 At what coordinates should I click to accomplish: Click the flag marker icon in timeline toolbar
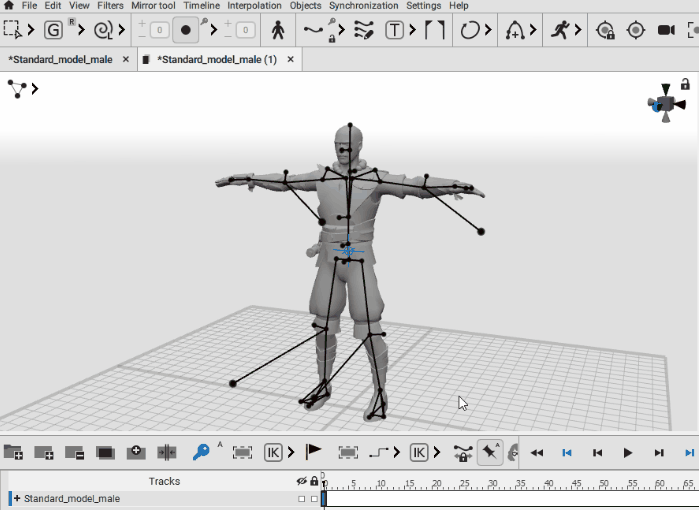pos(313,452)
